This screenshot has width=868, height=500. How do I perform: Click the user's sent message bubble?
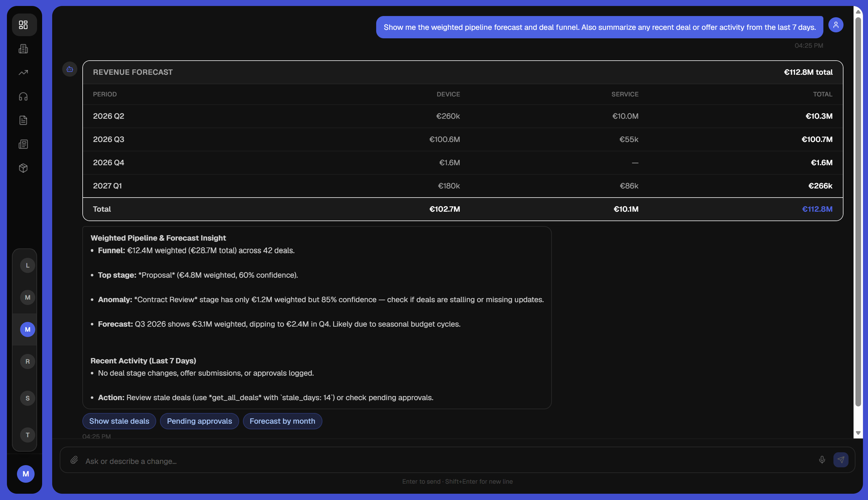[600, 27]
